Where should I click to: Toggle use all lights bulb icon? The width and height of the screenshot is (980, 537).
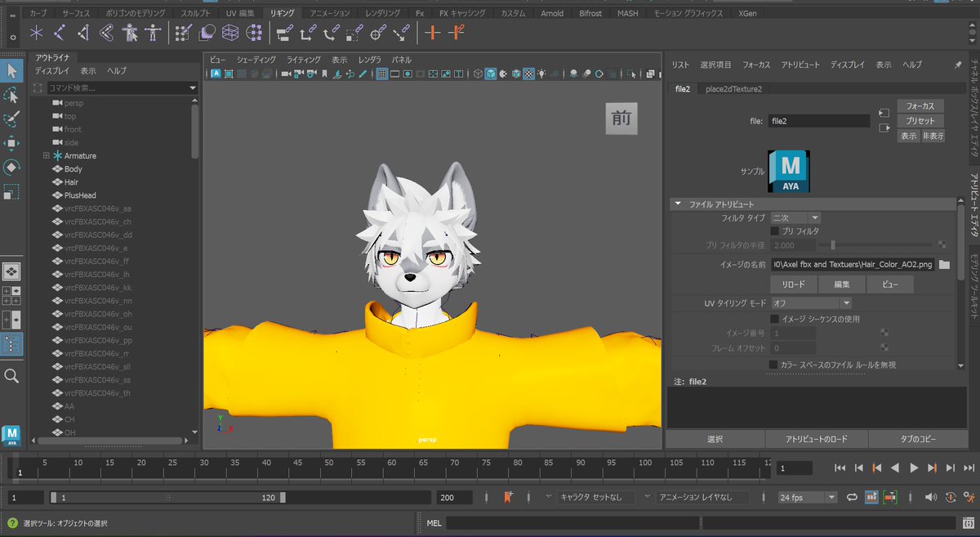541,74
